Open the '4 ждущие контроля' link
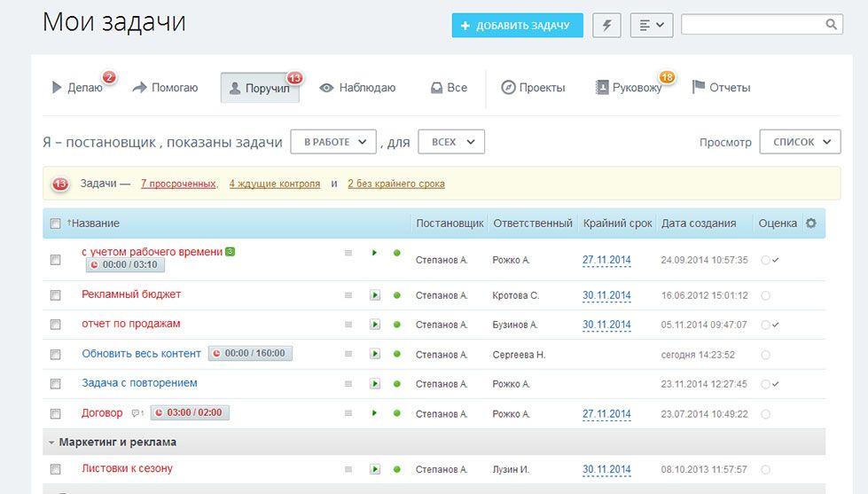Screen dimensions: 868x494 (x=275, y=184)
